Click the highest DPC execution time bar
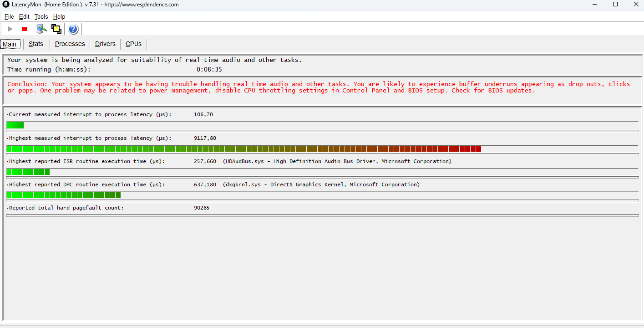Viewport: 644px width, 328px height. pyautogui.click(x=322, y=195)
